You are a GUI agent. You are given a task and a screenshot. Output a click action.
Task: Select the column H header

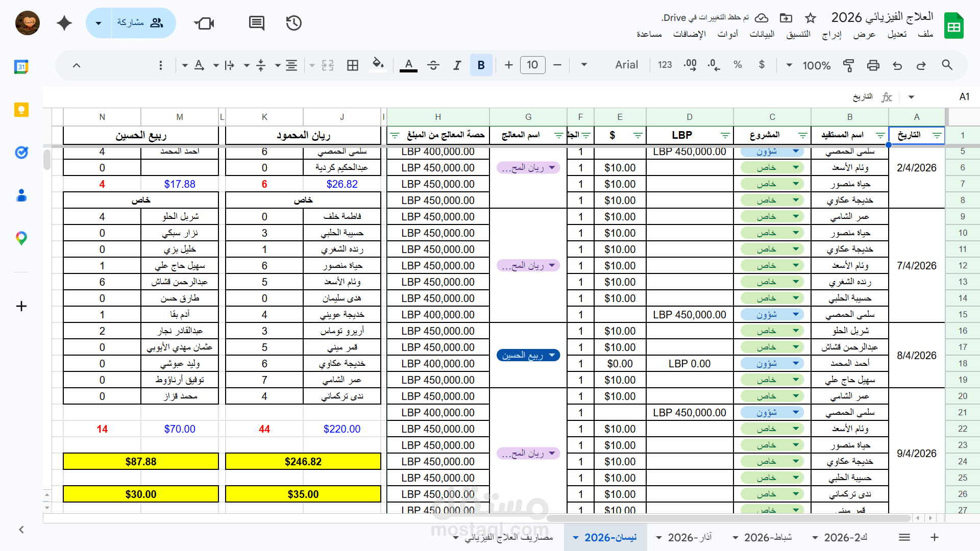tap(438, 117)
